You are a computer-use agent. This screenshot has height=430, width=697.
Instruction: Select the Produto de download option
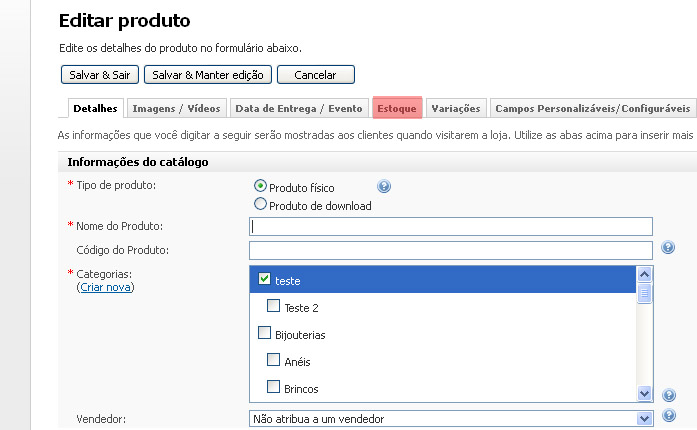[261, 204]
